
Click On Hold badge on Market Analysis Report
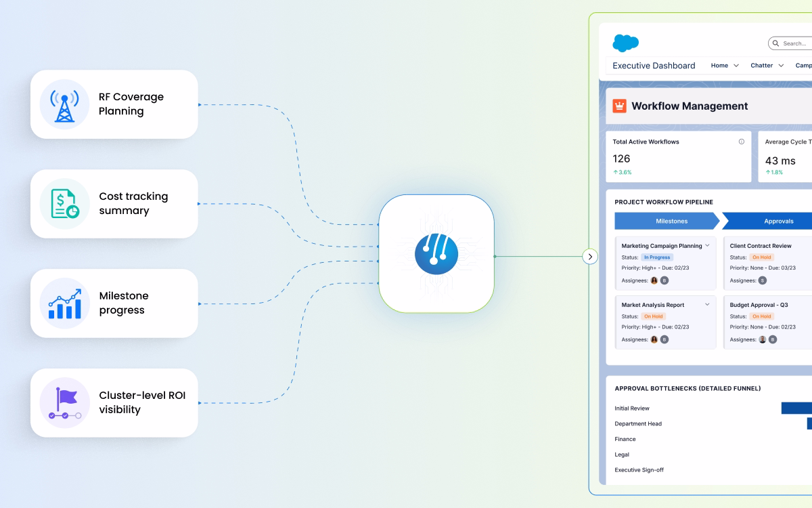coord(653,316)
